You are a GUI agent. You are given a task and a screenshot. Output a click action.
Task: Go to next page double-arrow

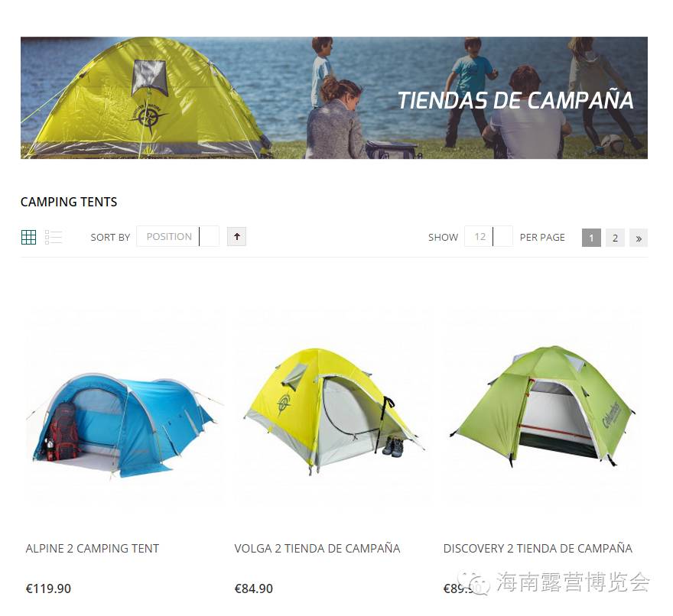click(x=639, y=238)
